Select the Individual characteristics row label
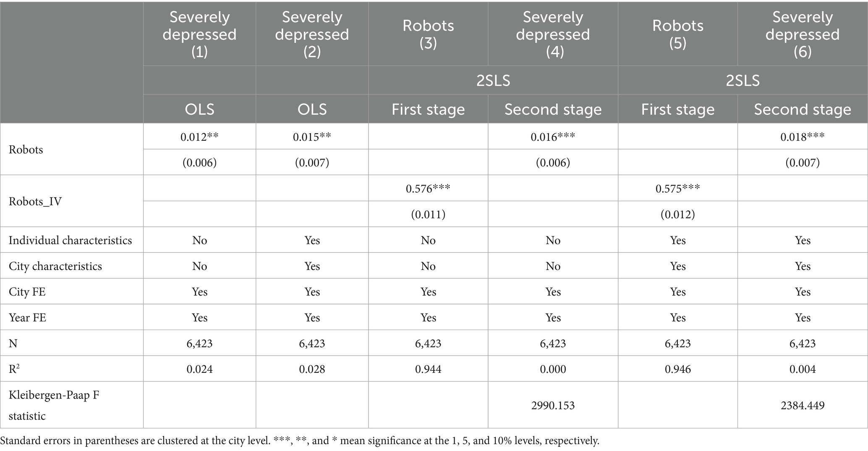 pos(70,240)
